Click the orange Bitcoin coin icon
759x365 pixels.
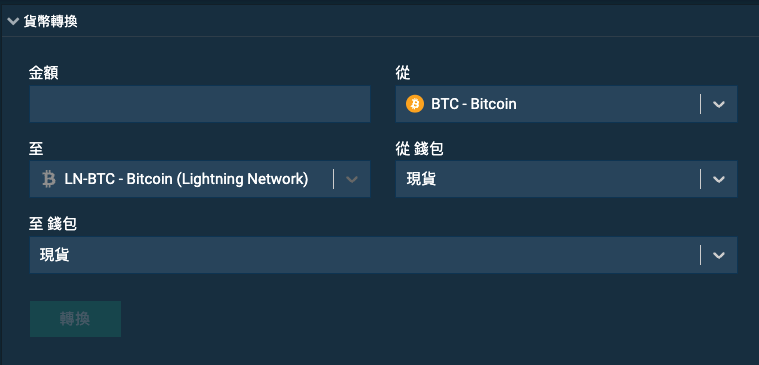coord(415,104)
